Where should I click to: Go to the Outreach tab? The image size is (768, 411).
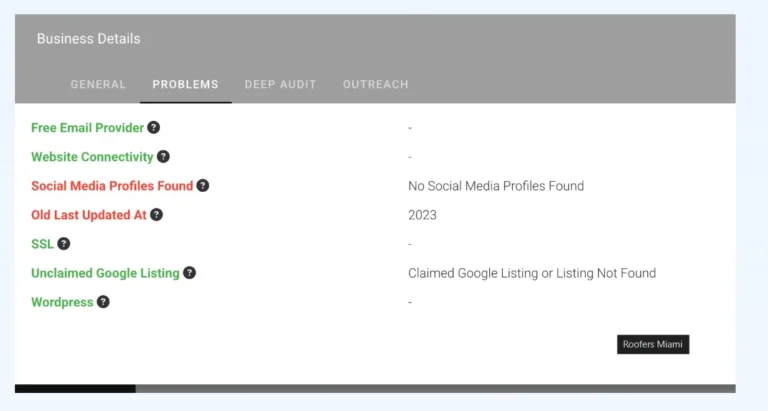pyautogui.click(x=376, y=84)
